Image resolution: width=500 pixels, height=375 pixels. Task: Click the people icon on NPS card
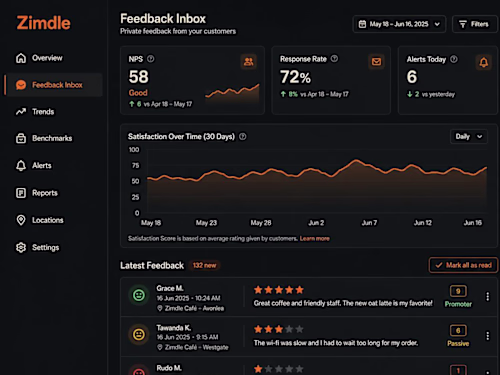click(x=249, y=62)
